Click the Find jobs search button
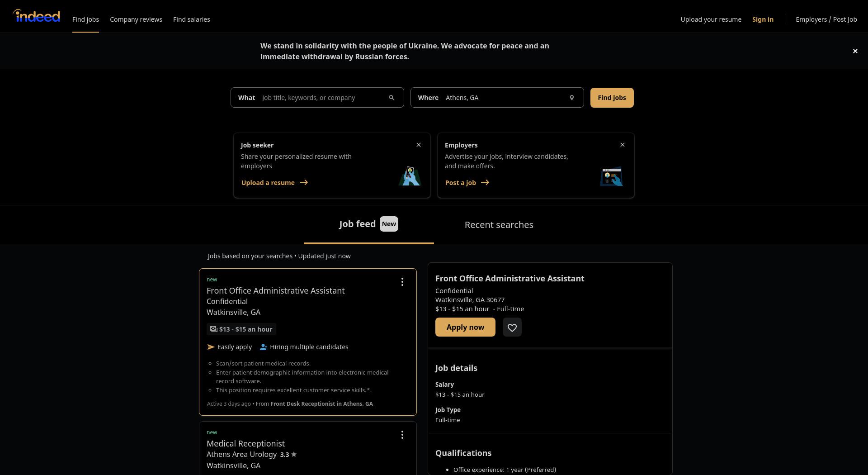The width and height of the screenshot is (868, 475). pyautogui.click(x=612, y=98)
